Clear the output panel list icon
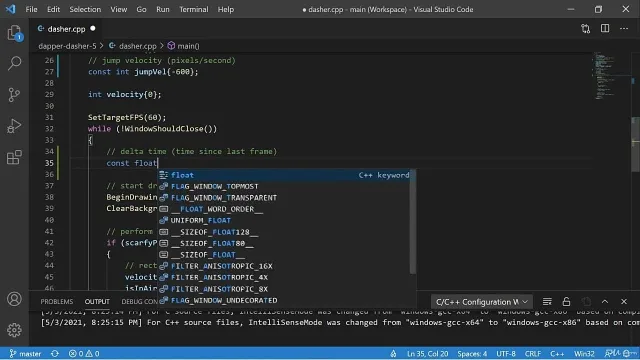640x360 pixels. 547,302
